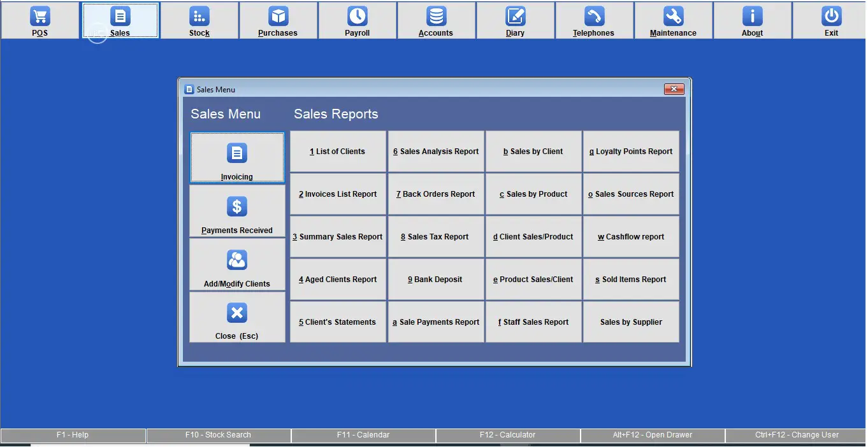Open the Sold Items Report
This screenshot has width=868, height=447.
(631, 280)
